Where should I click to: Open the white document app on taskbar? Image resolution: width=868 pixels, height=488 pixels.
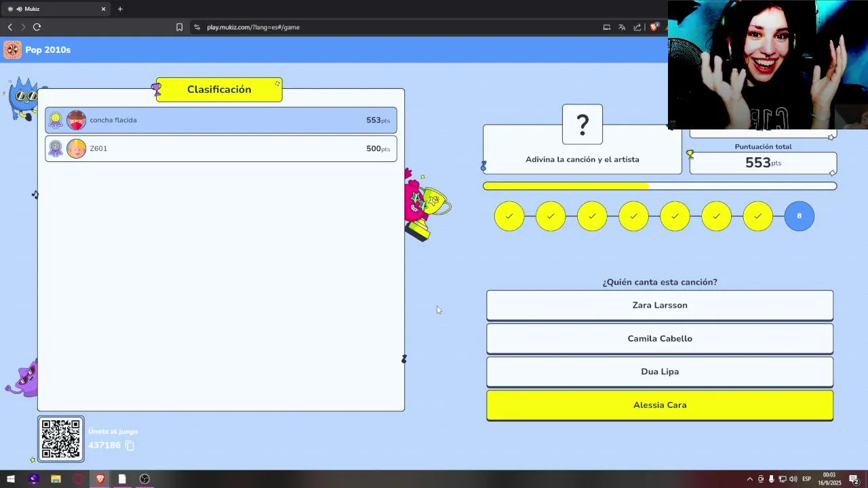(122, 479)
